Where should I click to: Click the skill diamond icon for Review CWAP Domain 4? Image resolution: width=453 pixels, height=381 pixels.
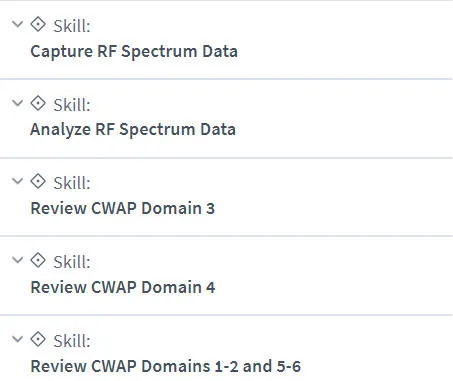tap(38, 260)
